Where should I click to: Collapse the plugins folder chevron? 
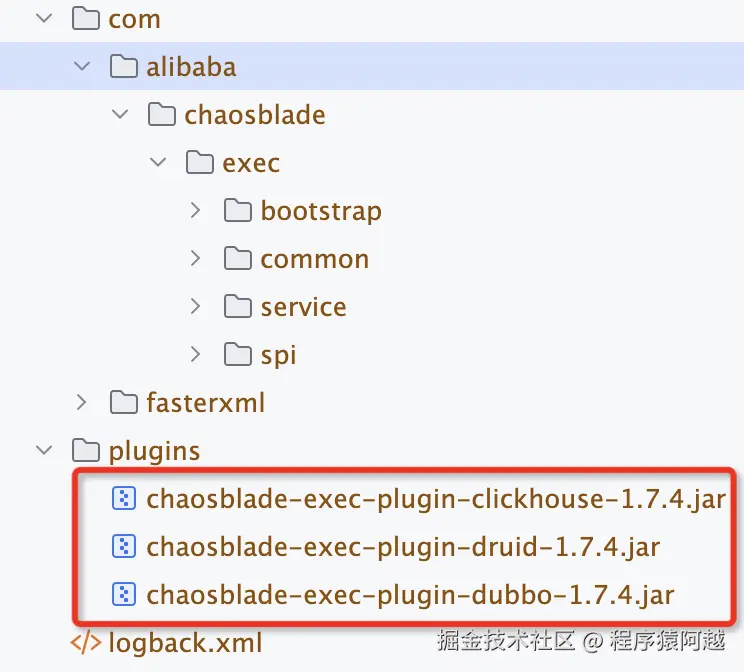(x=44, y=450)
